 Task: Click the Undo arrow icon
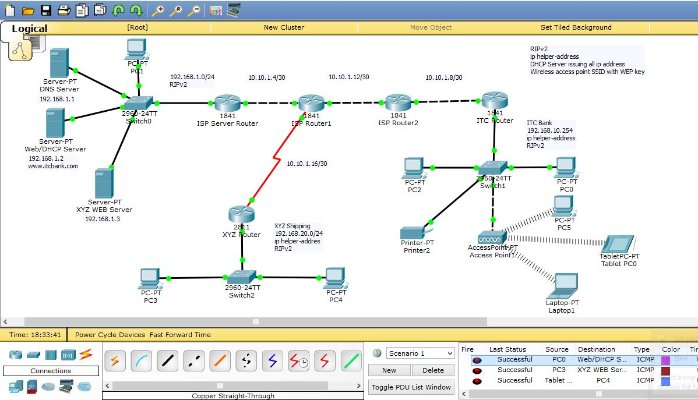(x=118, y=10)
